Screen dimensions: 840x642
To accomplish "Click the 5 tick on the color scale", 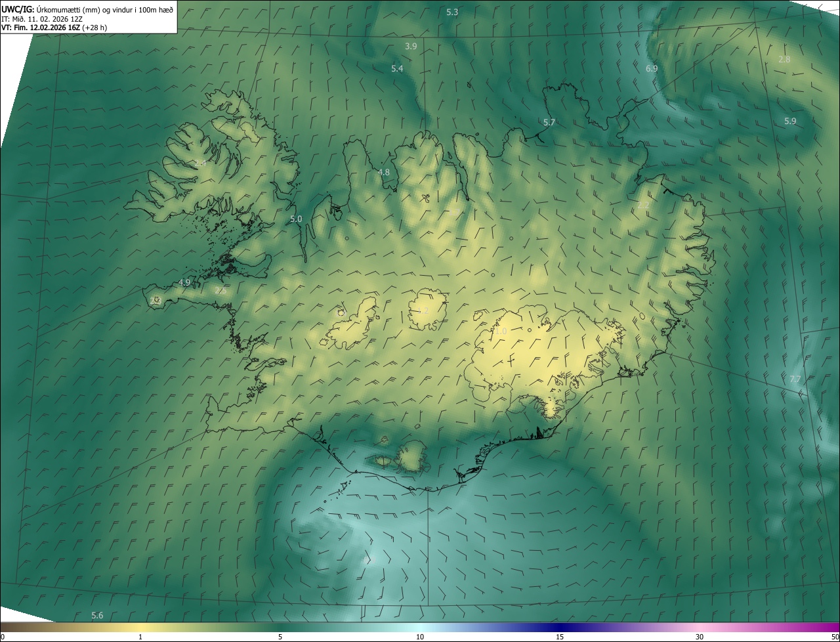I will coord(280,637).
